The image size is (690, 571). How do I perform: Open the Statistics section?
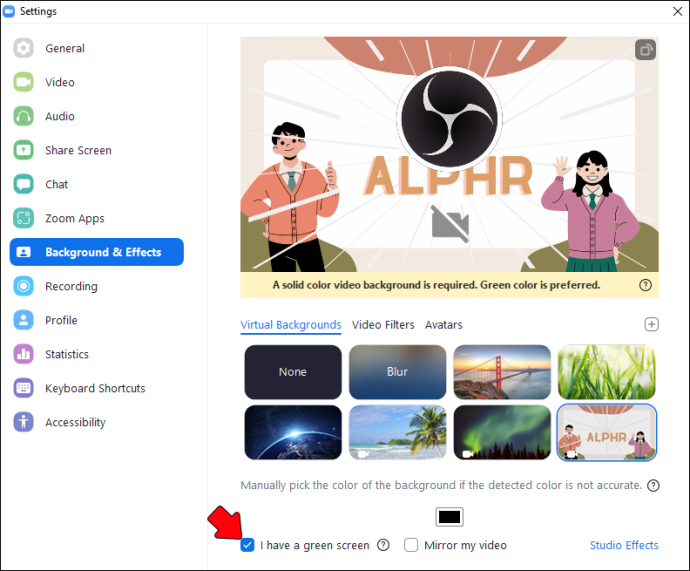click(x=96, y=354)
